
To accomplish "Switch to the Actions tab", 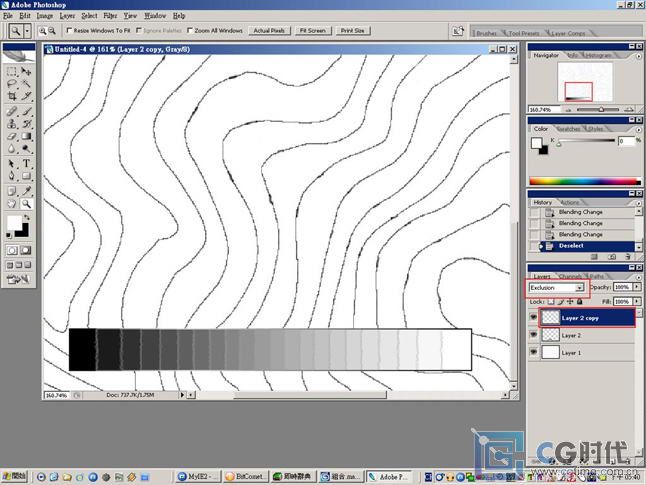I will 570,202.
